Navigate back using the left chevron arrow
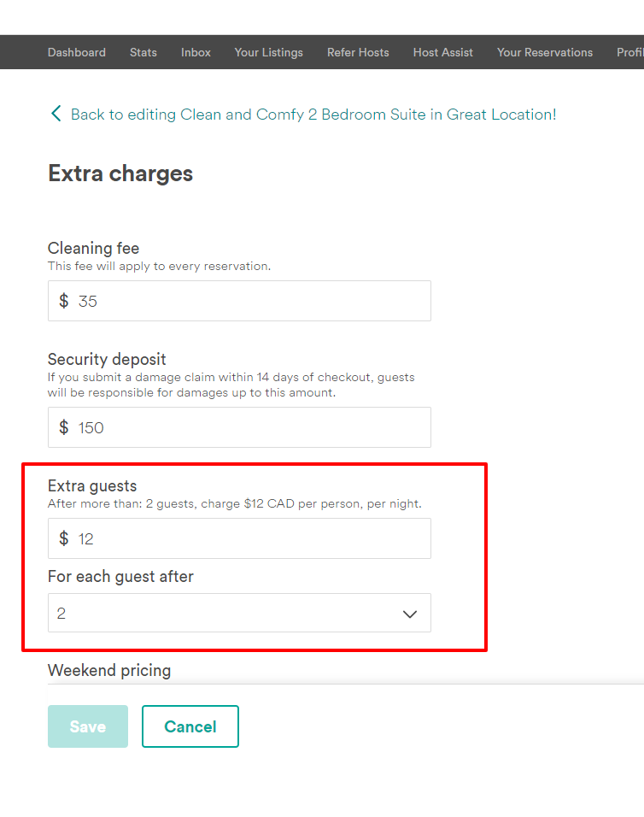This screenshot has height=817, width=644. click(x=56, y=113)
